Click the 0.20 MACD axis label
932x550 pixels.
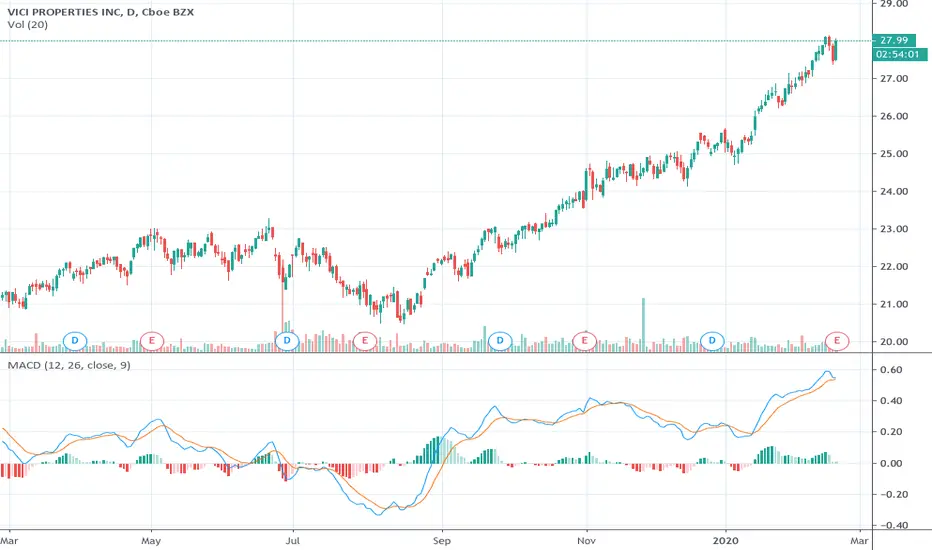click(891, 432)
